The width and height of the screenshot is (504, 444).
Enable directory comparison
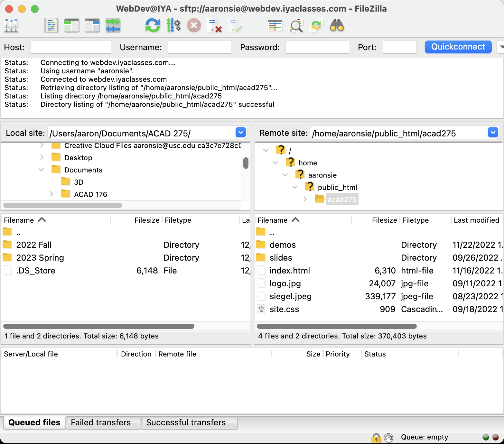click(x=275, y=26)
